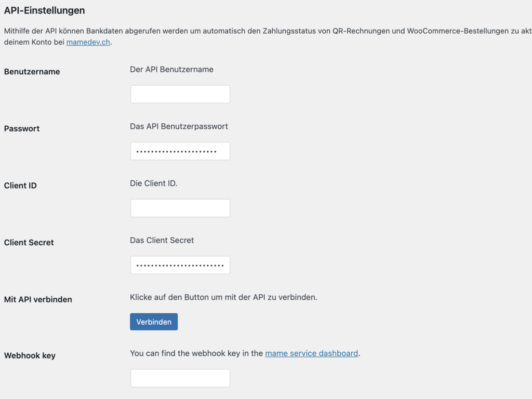The image size is (532, 399).
Task: Focus the Webhook key input field
Action: pos(180,378)
